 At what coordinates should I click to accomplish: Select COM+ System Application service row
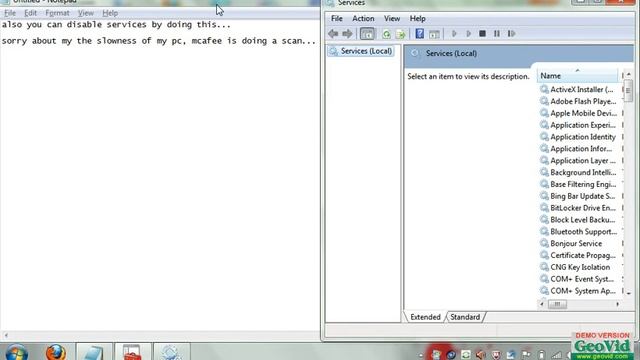coord(578,291)
